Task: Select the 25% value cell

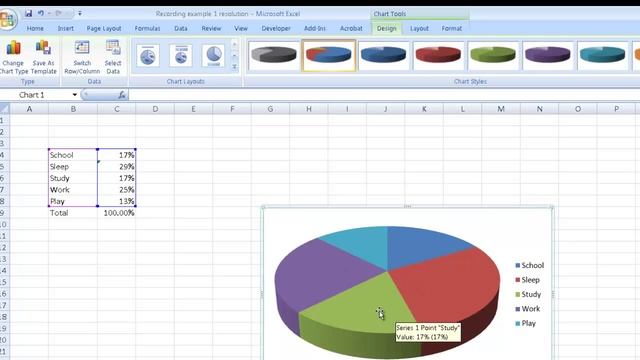Action: pos(117,190)
